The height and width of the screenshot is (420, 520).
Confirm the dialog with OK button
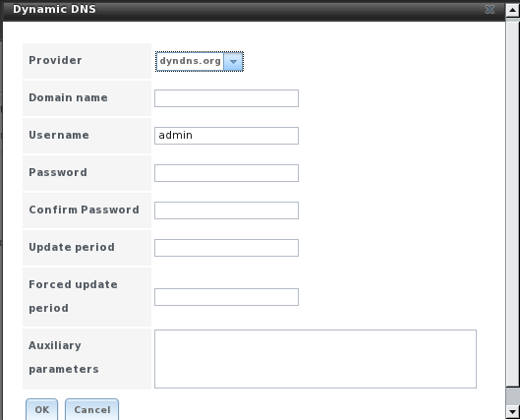(42, 409)
